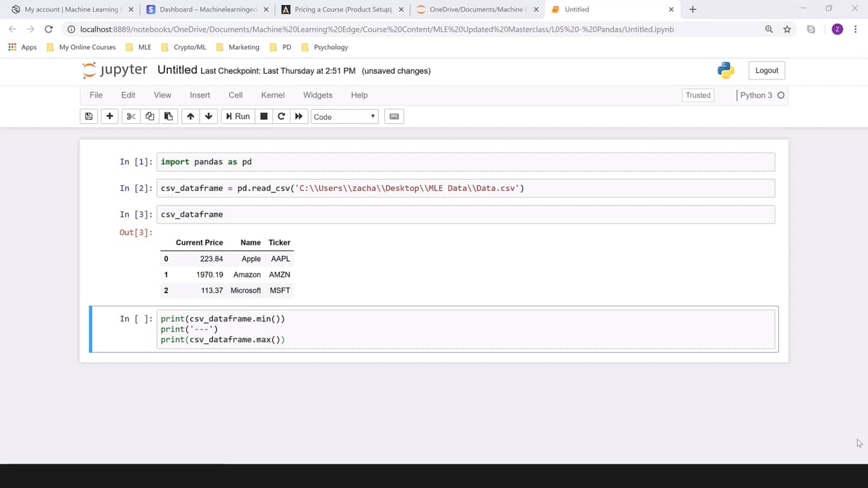Click the In [3] csv_dataframe cell
This screenshot has height=488, width=868.
[466, 215]
